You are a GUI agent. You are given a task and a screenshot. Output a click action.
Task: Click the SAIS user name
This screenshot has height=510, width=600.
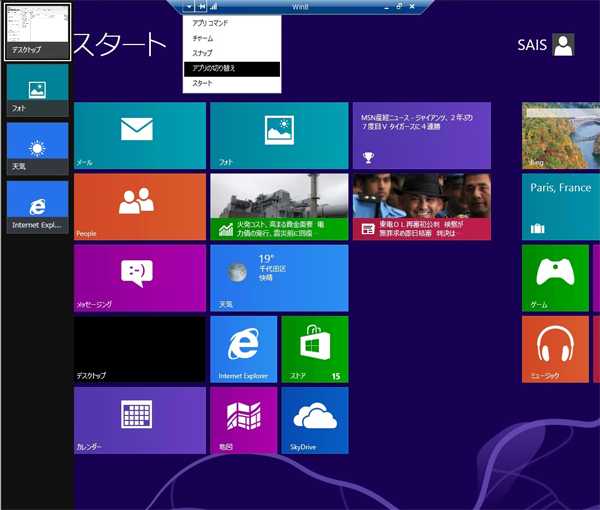click(x=532, y=45)
